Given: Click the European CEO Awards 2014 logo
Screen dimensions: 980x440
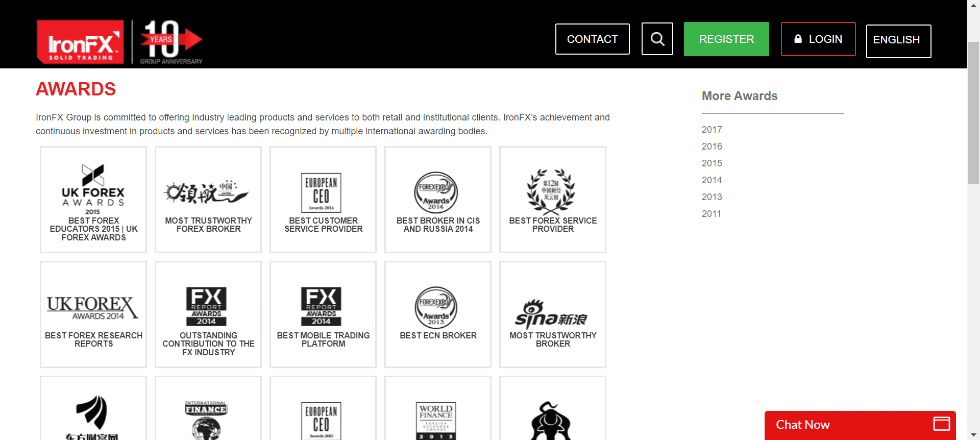Looking at the screenshot, I should (321, 192).
